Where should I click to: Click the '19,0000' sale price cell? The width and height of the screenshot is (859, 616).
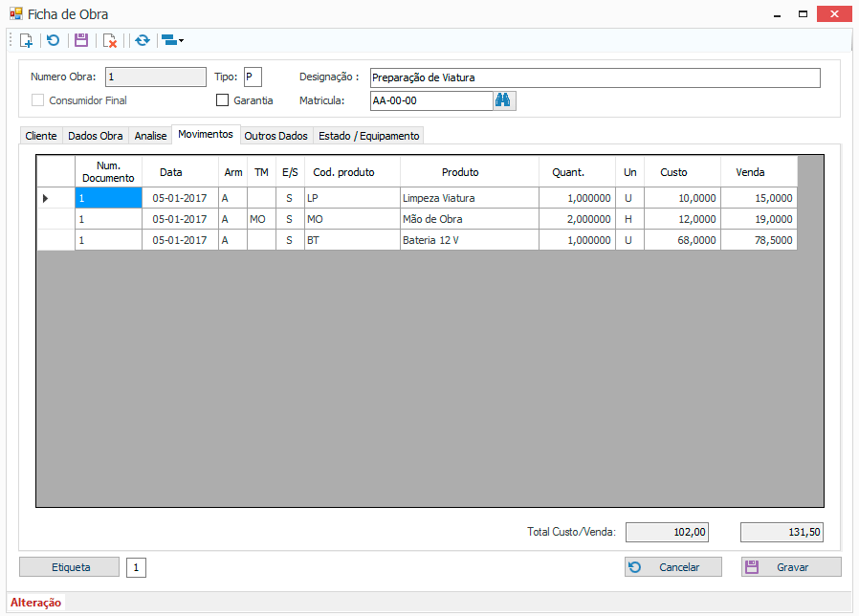(759, 219)
